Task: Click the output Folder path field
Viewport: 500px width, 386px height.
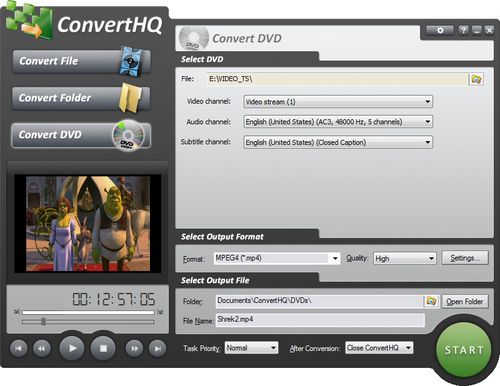Action: [319, 301]
